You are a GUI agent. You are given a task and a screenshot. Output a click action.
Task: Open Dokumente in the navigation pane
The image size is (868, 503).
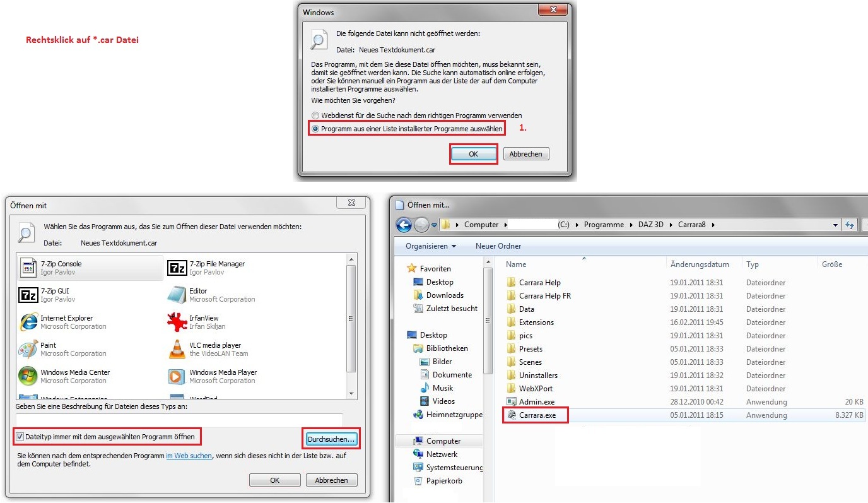click(x=452, y=375)
